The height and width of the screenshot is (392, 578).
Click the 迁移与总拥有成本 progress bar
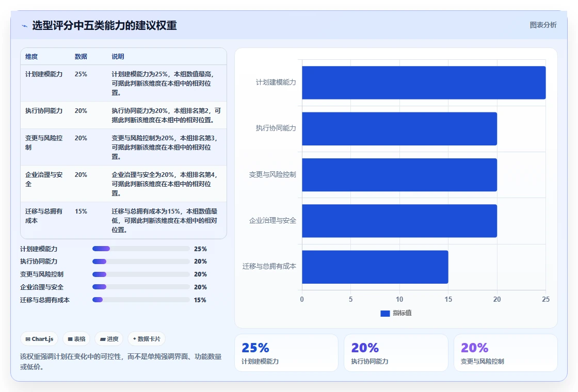point(141,300)
